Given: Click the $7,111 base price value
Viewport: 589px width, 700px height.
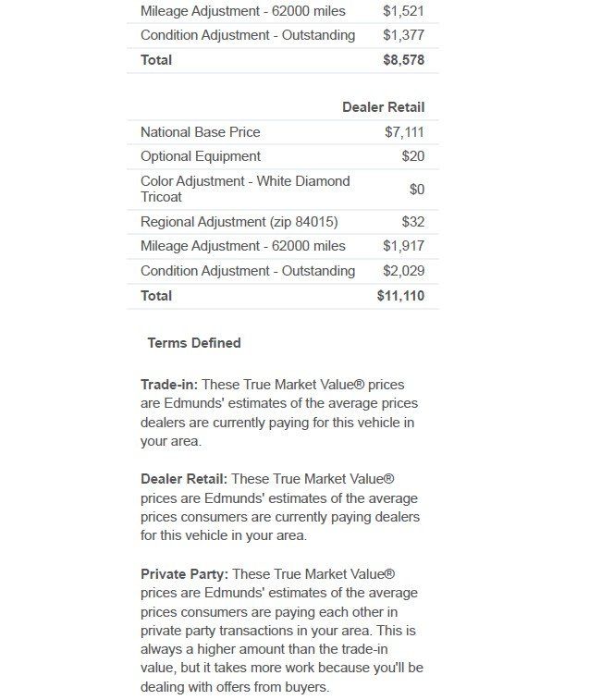Looking at the screenshot, I should [x=404, y=132].
